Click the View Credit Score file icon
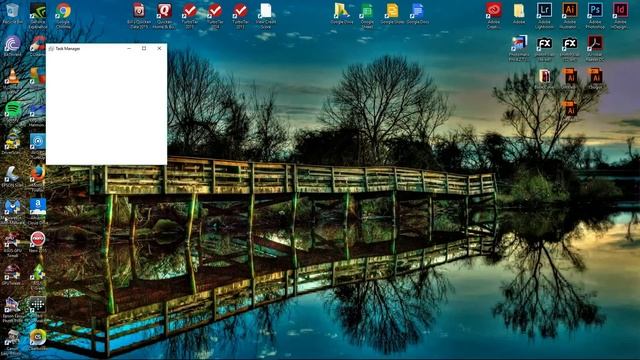The width and height of the screenshot is (640, 360). [x=266, y=11]
